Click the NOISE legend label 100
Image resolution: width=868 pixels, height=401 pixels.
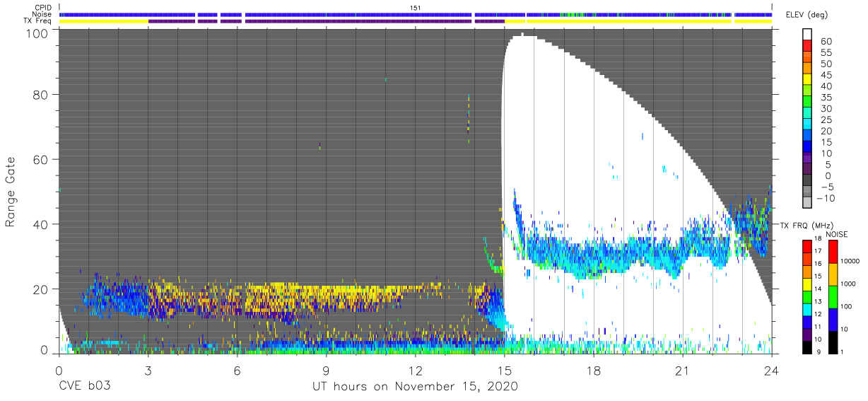848,306
